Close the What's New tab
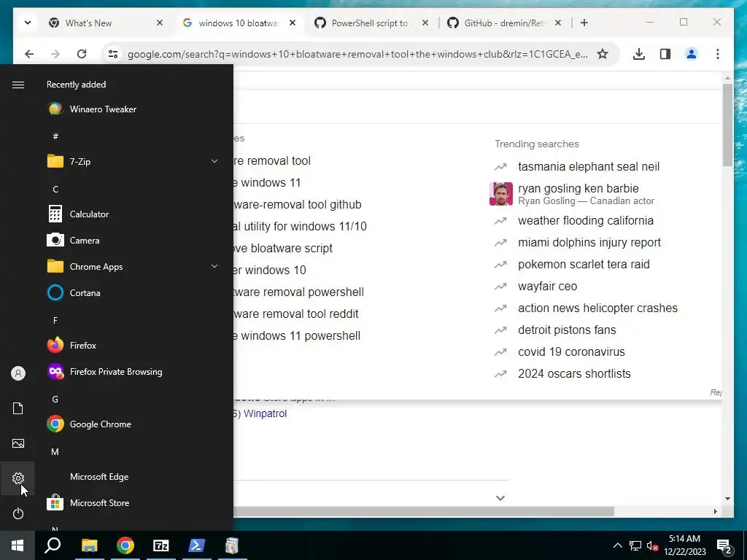Screen dimensions: 747x560 (160, 23)
